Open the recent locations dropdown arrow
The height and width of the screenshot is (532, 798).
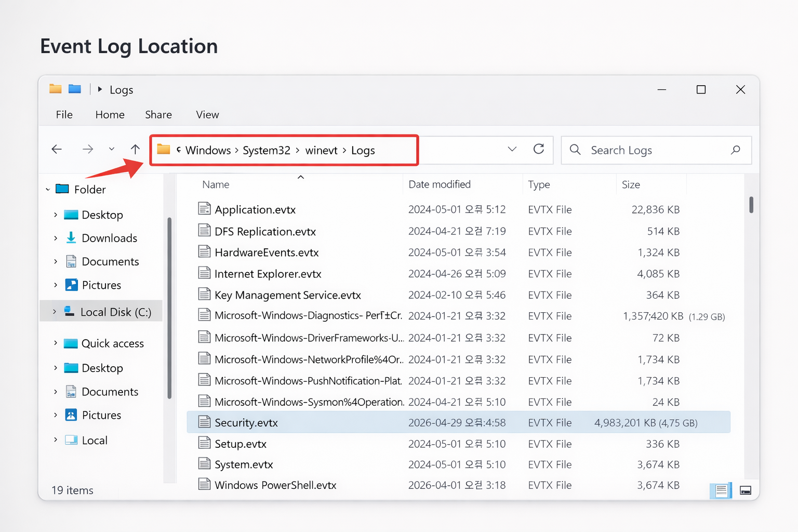[x=111, y=150]
